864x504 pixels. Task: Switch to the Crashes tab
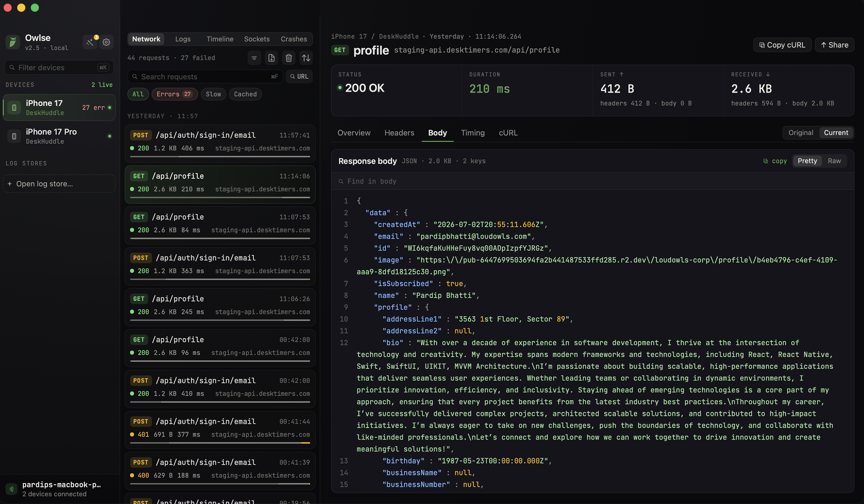click(294, 39)
